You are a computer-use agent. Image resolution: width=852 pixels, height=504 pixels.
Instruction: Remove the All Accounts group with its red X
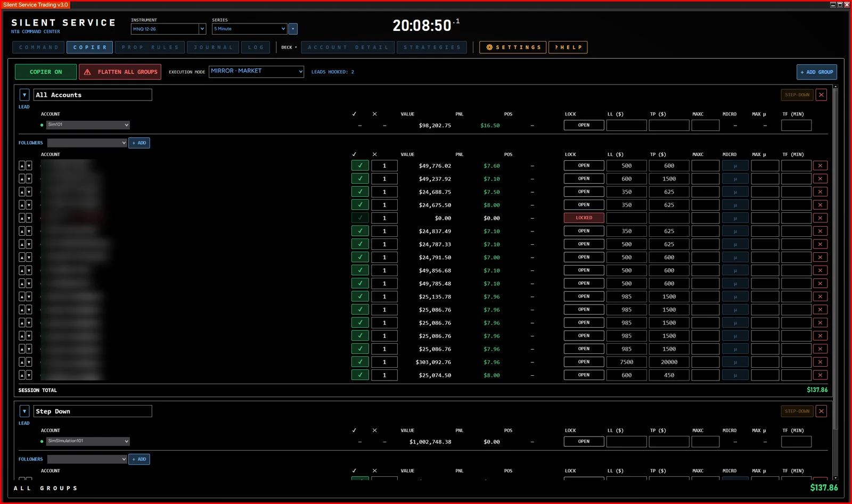point(821,95)
